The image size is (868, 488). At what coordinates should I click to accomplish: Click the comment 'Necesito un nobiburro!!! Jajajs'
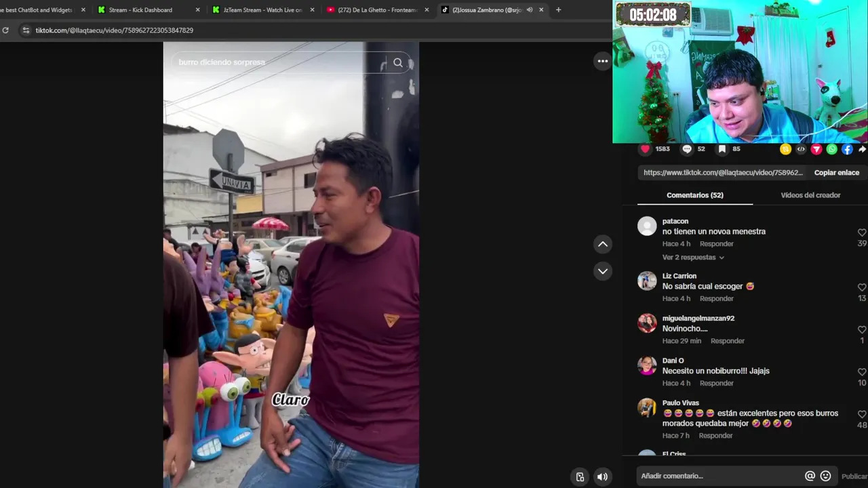[x=716, y=371]
